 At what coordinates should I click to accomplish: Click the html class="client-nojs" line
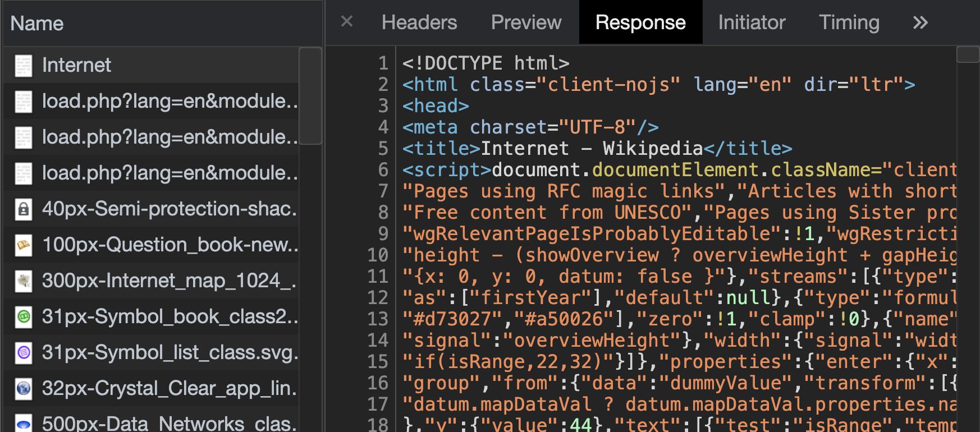coord(658,84)
